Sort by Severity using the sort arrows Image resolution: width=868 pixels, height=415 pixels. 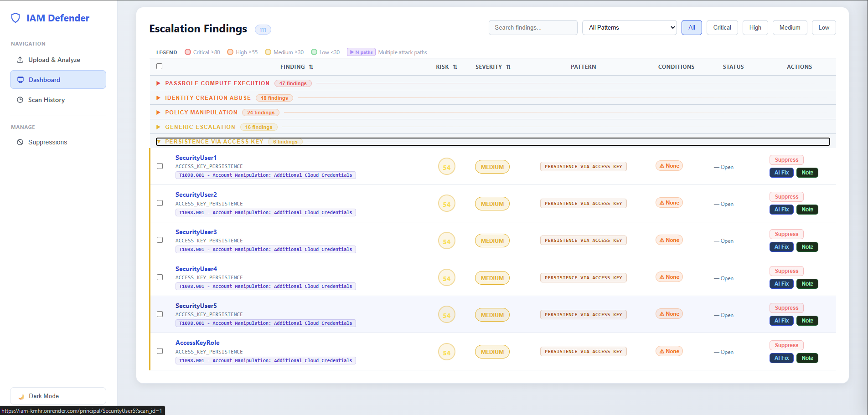click(508, 67)
